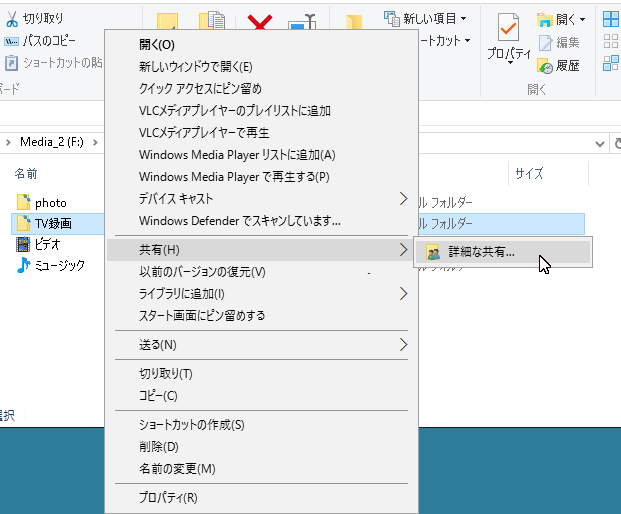
Task: Click the Copy path icon
Action: click(x=11, y=41)
